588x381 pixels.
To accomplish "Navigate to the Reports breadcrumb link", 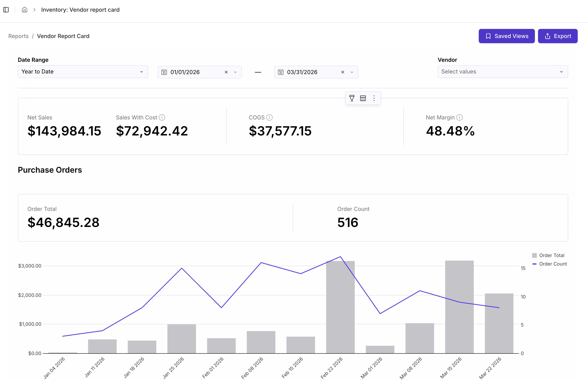I will point(18,36).
